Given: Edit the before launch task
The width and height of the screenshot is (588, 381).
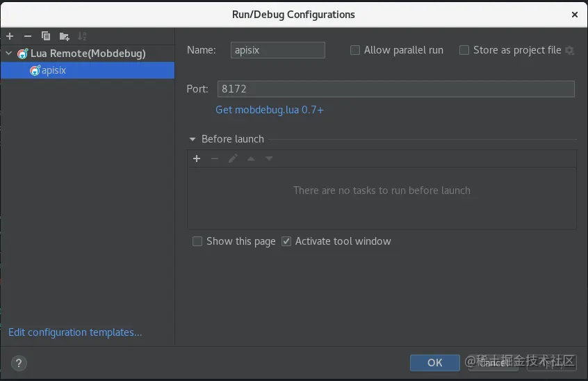Looking at the screenshot, I should (x=233, y=159).
